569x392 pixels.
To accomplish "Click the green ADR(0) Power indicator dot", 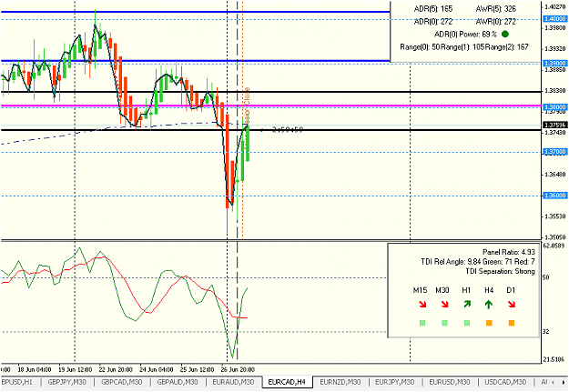I will 504,34.
